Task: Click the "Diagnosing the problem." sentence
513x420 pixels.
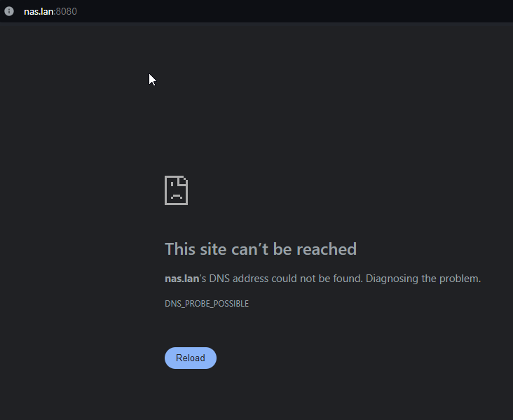Action: pos(423,279)
